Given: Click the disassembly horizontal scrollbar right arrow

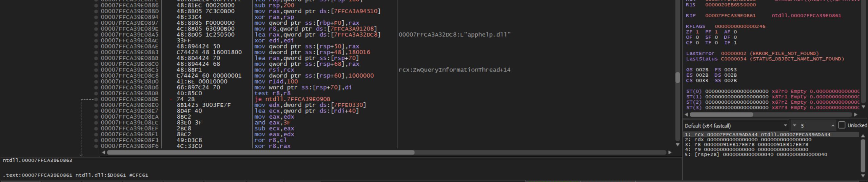Looking at the screenshot, I should click(670, 153).
